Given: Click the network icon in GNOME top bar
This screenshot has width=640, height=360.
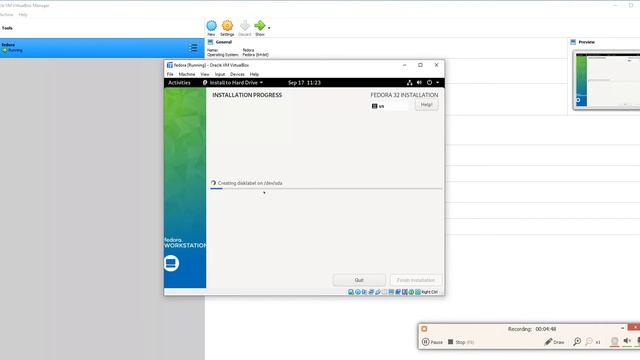Looking at the screenshot, I should click(409, 82).
